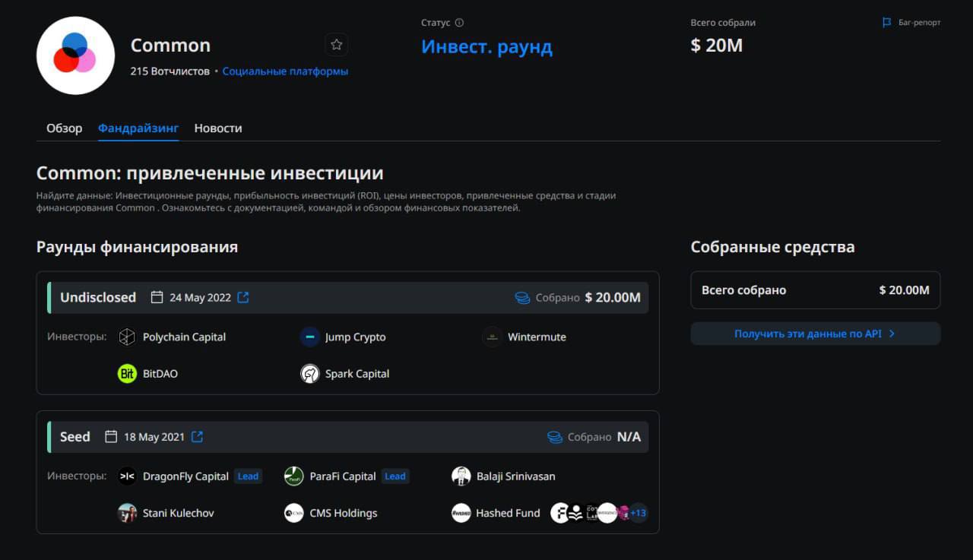Image resolution: width=973 pixels, height=560 pixels.
Task: Open BitDAO investor name
Action: [160, 374]
